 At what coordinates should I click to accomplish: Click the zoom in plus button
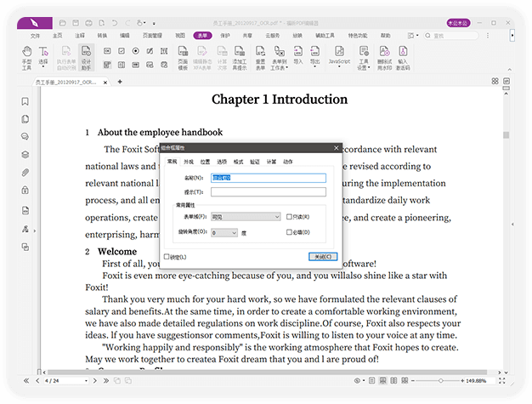462,381
